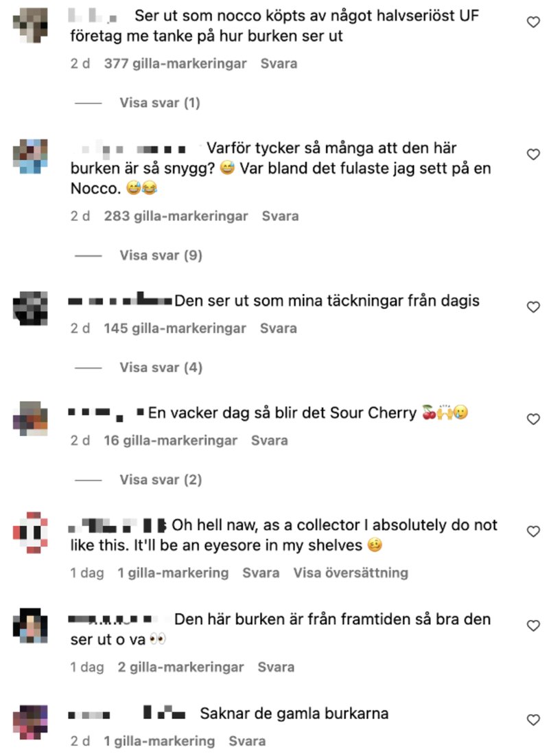
Task: Click Svara under the Saknar de gamla burkarna comment
Action: click(x=247, y=741)
